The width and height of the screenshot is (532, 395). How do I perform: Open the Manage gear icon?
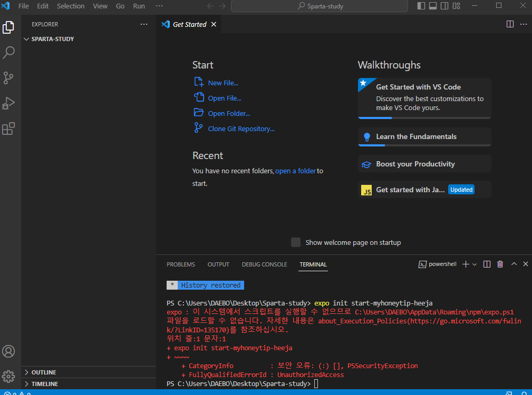click(x=8, y=377)
